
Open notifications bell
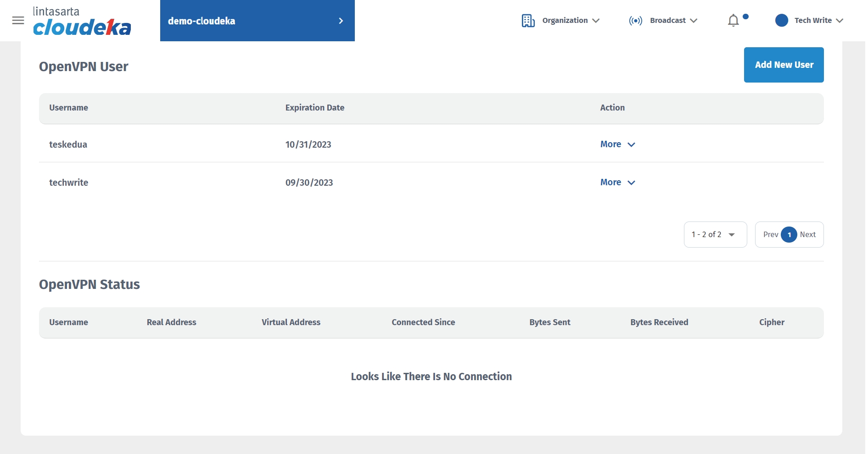point(734,21)
